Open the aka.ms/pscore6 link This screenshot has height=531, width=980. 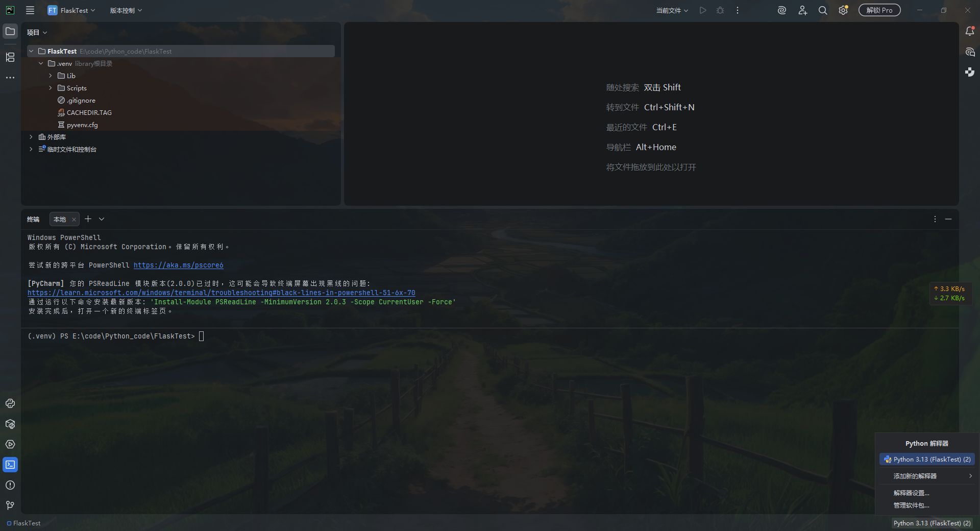[x=179, y=265]
